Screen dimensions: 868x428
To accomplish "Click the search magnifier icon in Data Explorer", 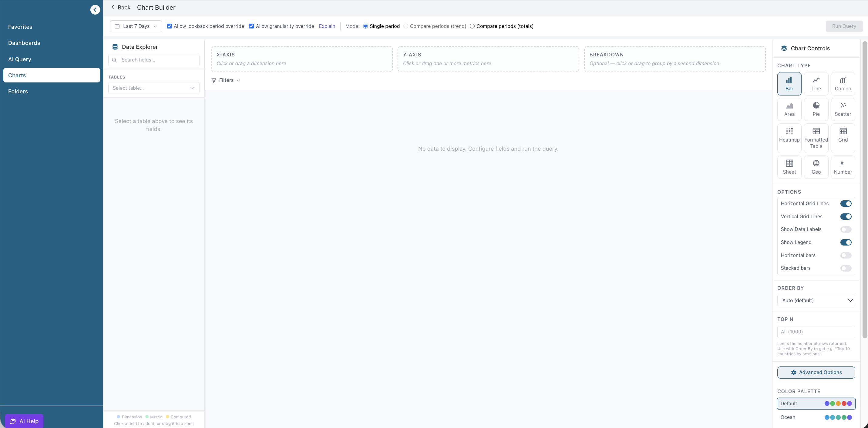I will pyautogui.click(x=115, y=60).
